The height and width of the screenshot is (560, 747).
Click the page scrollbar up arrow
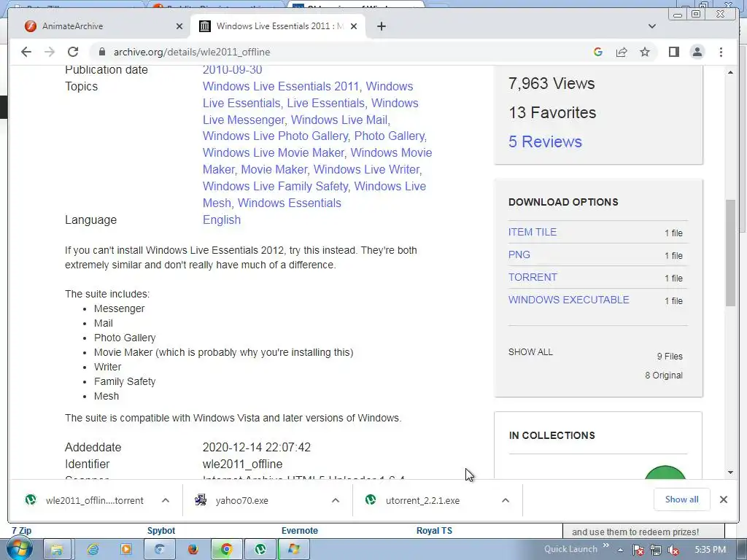click(x=730, y=72)
